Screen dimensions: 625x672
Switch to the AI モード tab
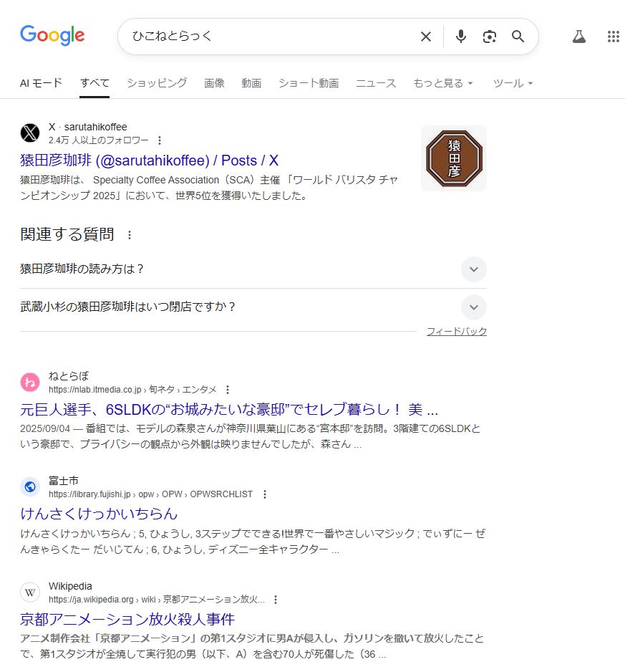click(41, 83)
